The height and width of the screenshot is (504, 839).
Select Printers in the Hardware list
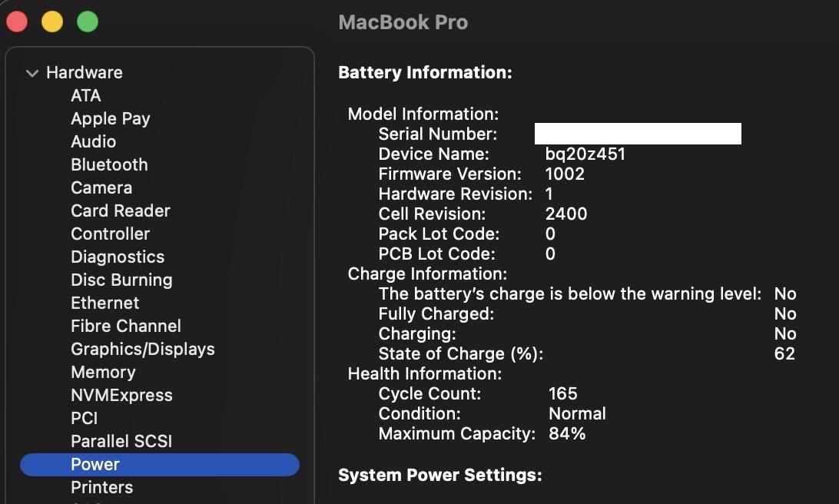pyautogui.click(x=101, y=487)
